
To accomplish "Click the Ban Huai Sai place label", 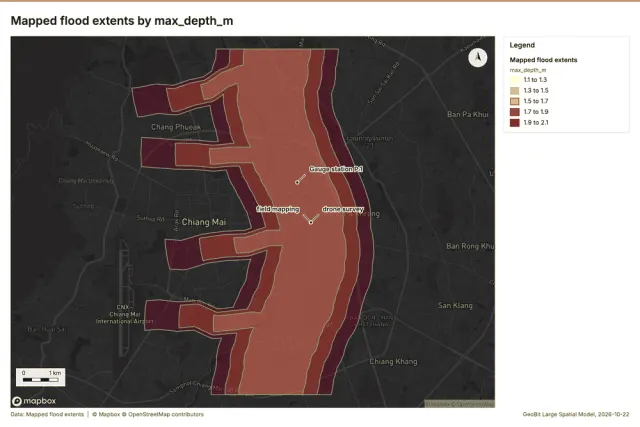I will point(46,329).
